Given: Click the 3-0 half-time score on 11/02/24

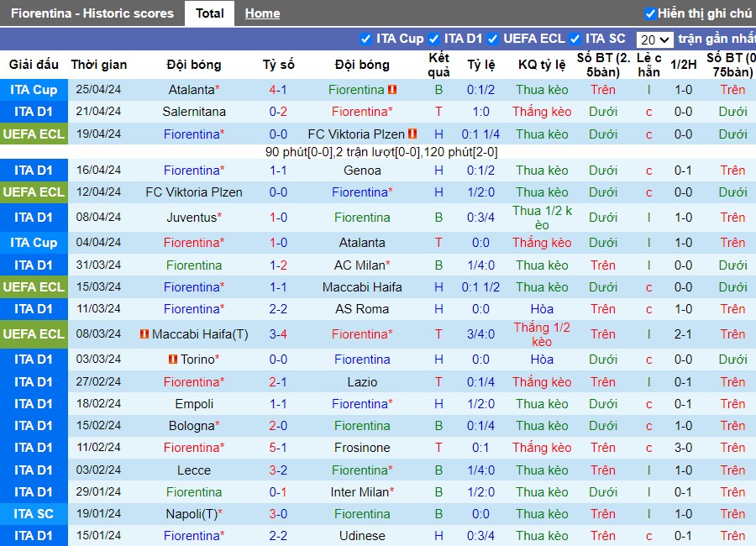Looking at the screenshot, I should [683, 448].
